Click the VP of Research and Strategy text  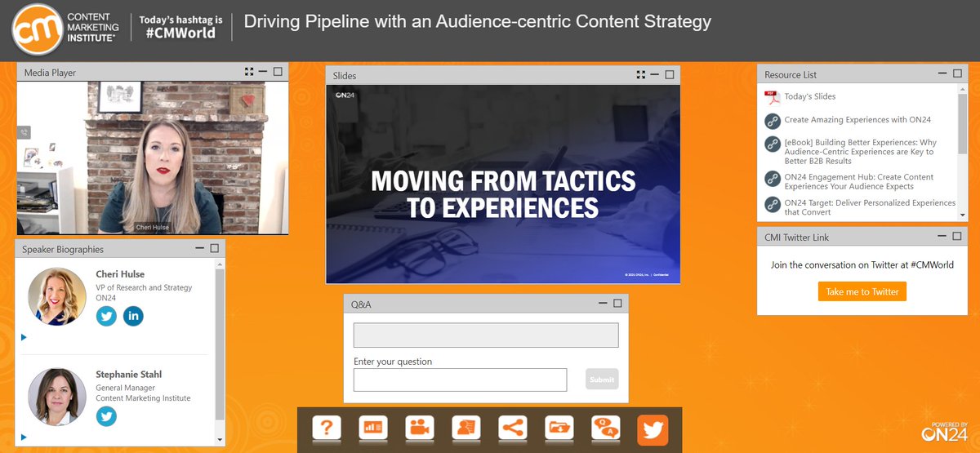144,287
